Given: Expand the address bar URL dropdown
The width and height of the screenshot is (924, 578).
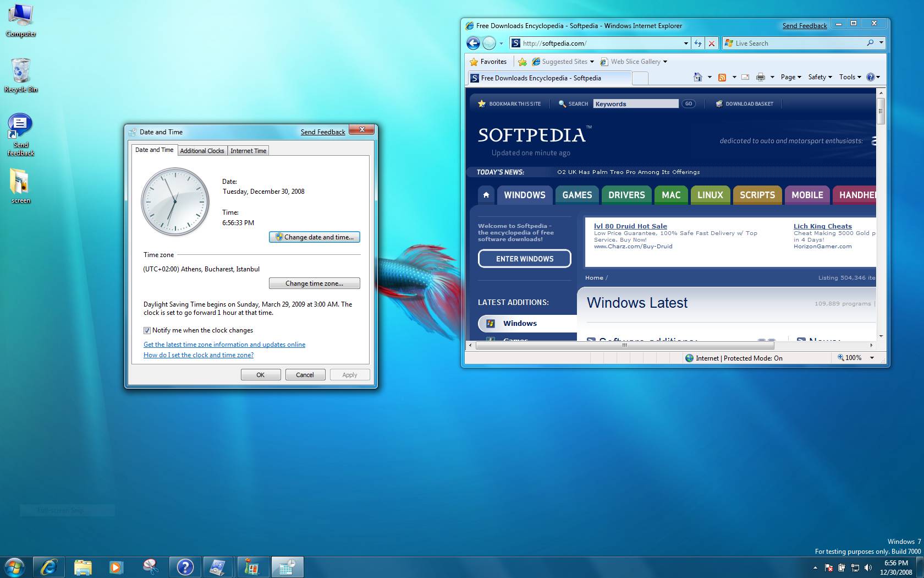Looking at the screenshot, I should 686,43.
